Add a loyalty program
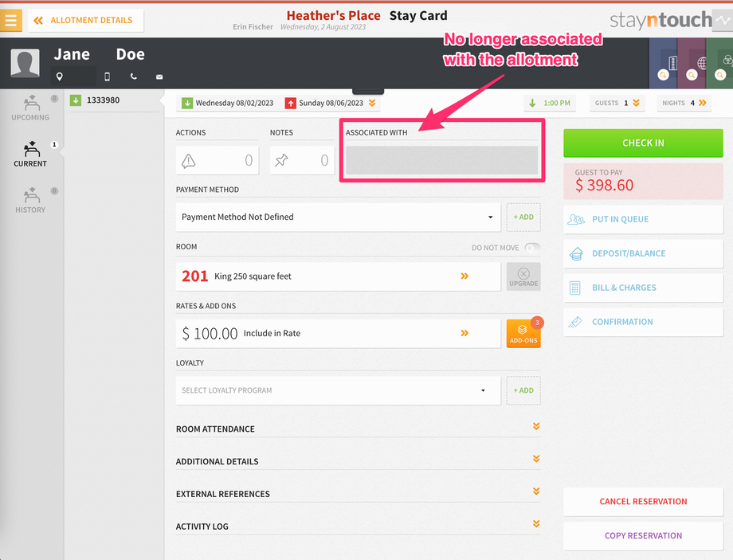Viewport: 733px width, 560px height. point(523,390)
